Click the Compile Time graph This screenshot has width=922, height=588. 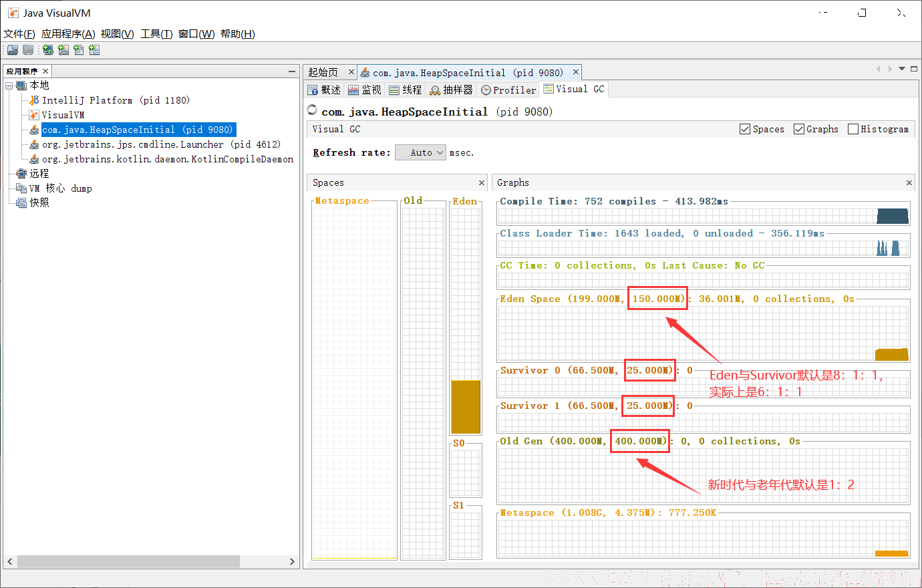(x=704, y=216)
